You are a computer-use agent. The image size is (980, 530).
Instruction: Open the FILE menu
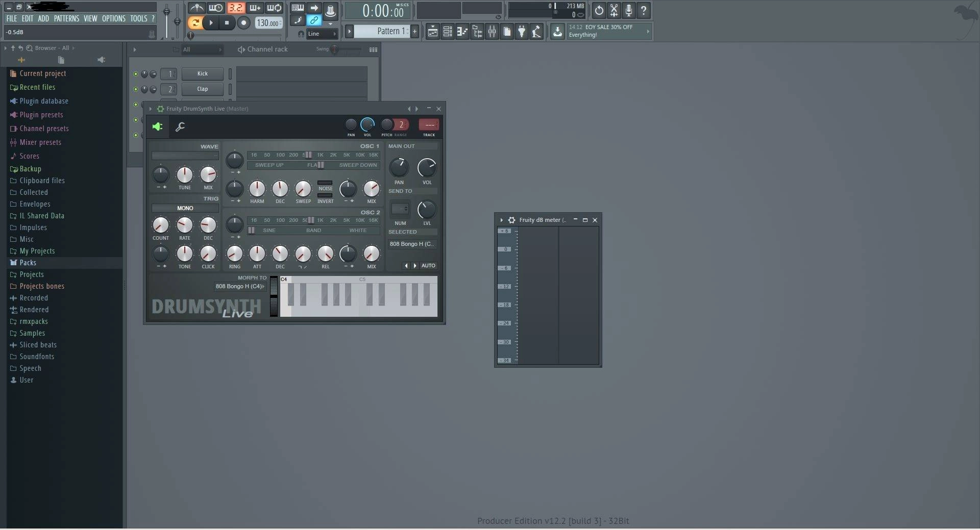11,18
